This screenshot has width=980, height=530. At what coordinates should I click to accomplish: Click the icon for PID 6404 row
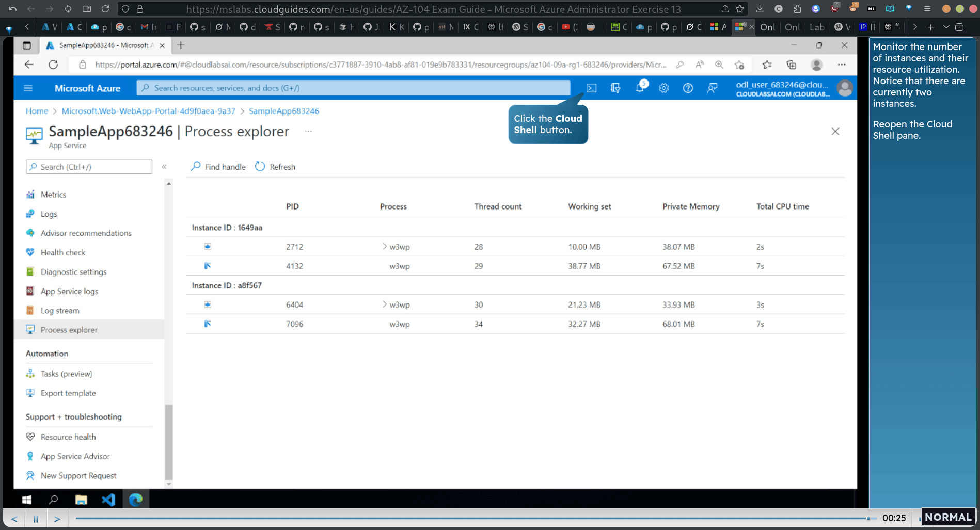click(208, 304)
